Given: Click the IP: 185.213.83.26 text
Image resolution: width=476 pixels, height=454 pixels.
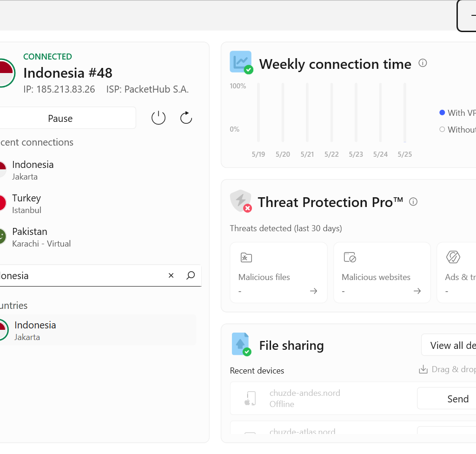Looking at the screenshot, I should point(59,89).
